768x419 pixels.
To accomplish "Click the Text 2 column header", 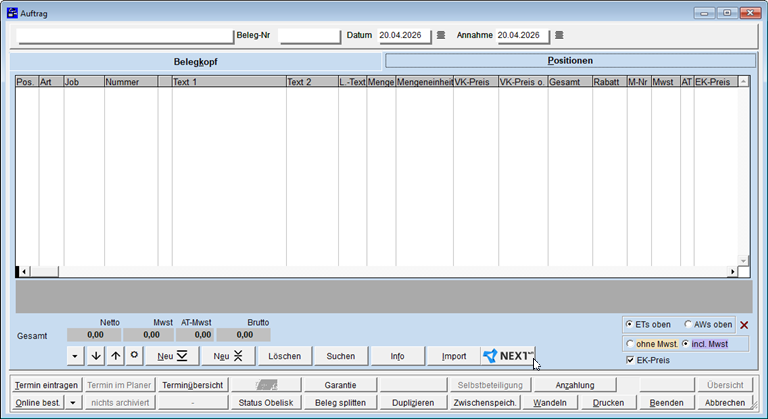I will (312, 82).
